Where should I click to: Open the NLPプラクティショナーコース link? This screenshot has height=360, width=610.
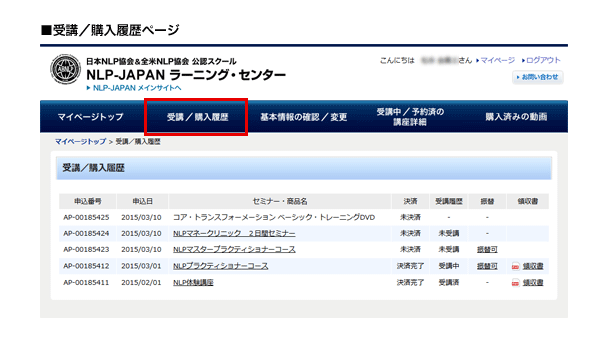pyautogui.click(x=221, y=266)
